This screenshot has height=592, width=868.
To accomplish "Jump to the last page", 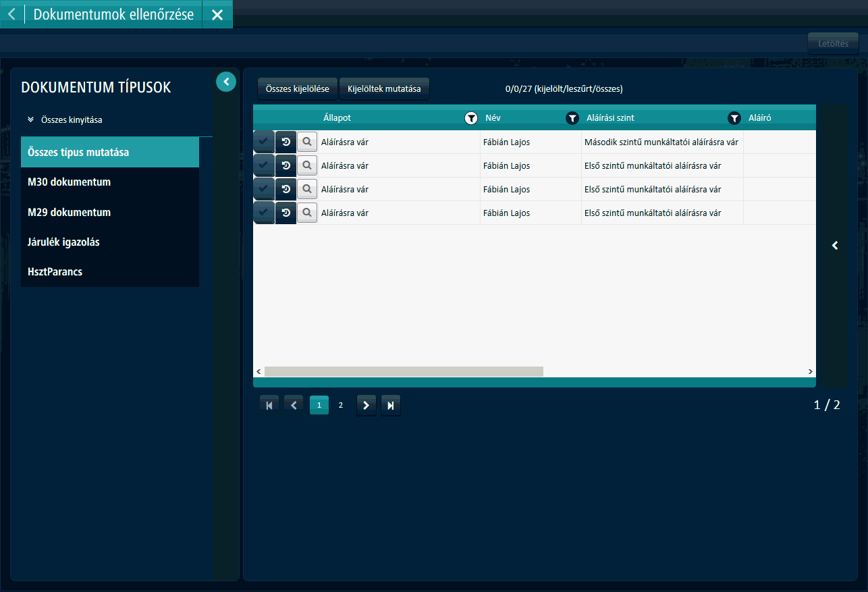I will click(391, 405).
